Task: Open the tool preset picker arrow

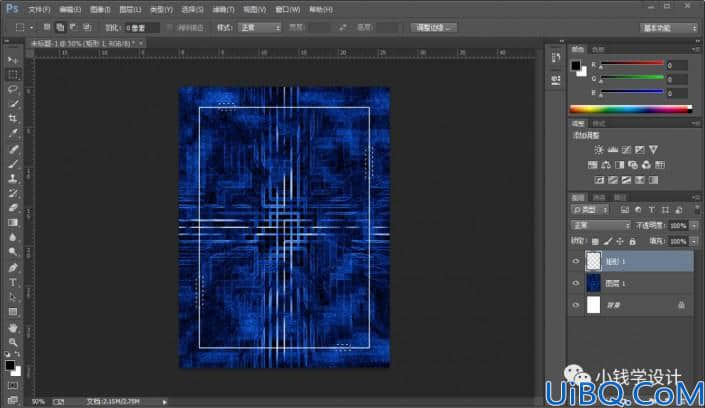Action: pos(31,27)
